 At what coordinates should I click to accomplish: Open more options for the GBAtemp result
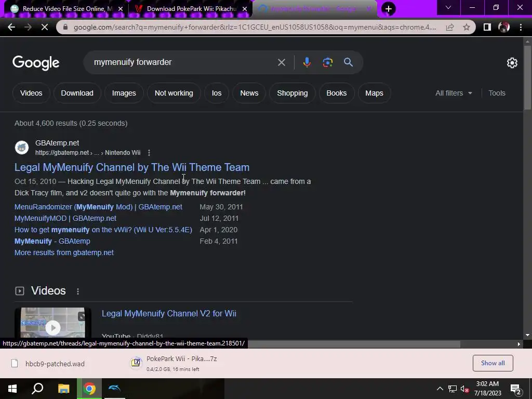point(149,153)
